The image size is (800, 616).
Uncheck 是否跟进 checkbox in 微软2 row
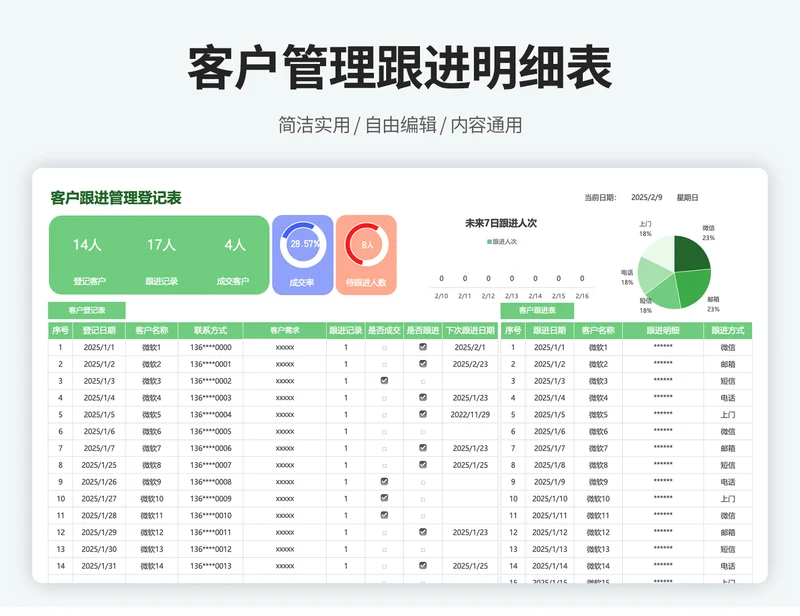423,364
